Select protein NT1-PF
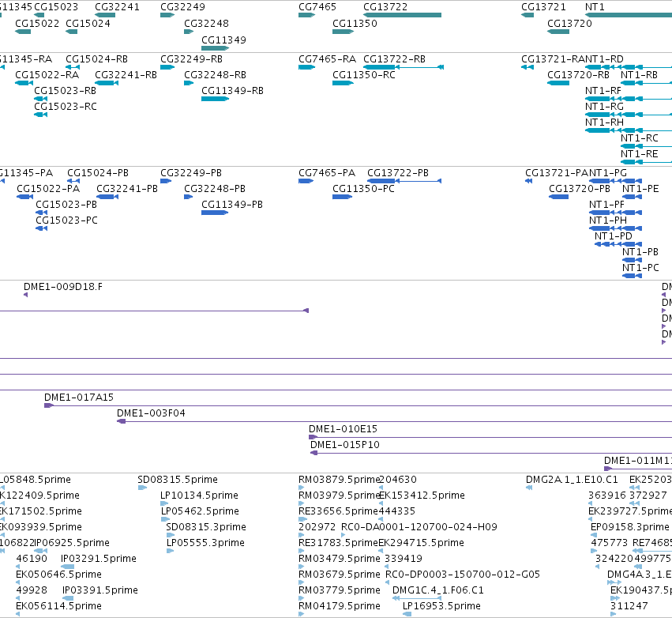This screenshot has width=672, height=618. point(606,205)
